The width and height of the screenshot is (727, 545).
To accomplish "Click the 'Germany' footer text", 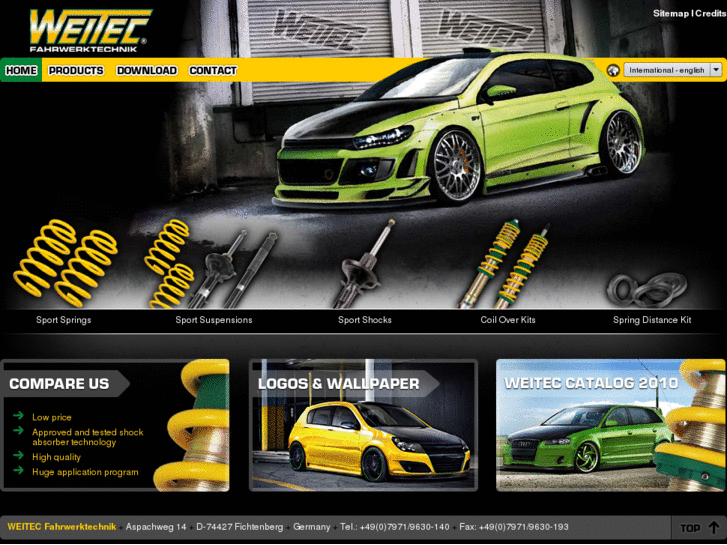I will coord(312,527).
